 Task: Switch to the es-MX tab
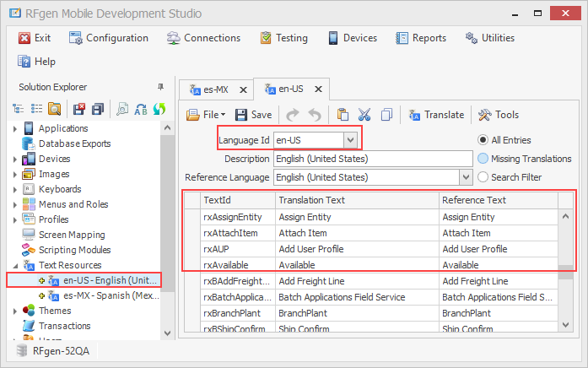pyautogui.click(x=215, y=89)
